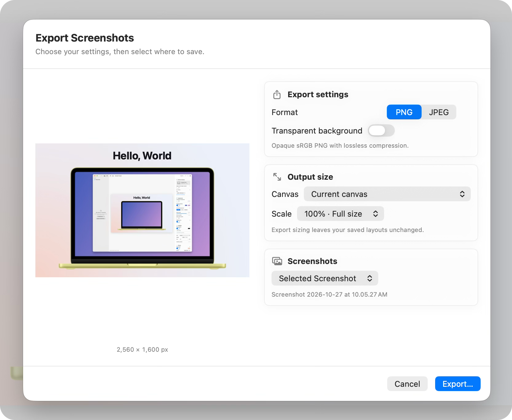Select PNG format
Viewport: 512px width, 420px height.
404,112
